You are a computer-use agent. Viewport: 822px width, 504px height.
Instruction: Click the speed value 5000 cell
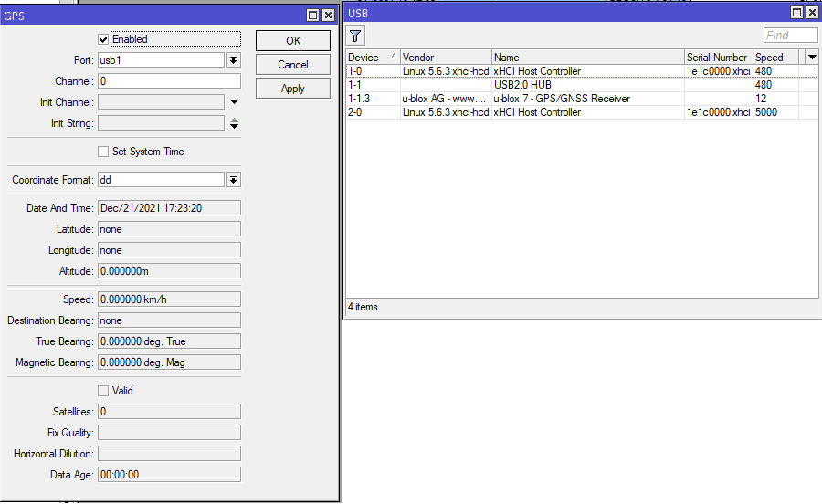click(x=775, y=112)
